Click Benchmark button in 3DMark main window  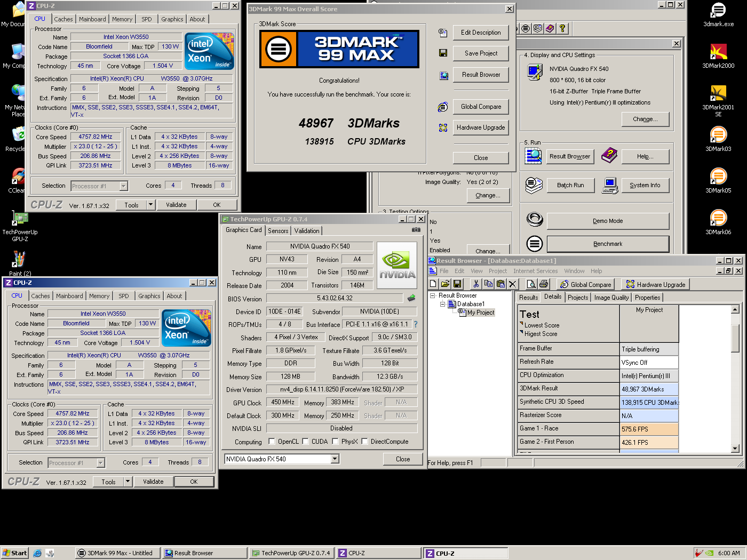tap(608, 244)
